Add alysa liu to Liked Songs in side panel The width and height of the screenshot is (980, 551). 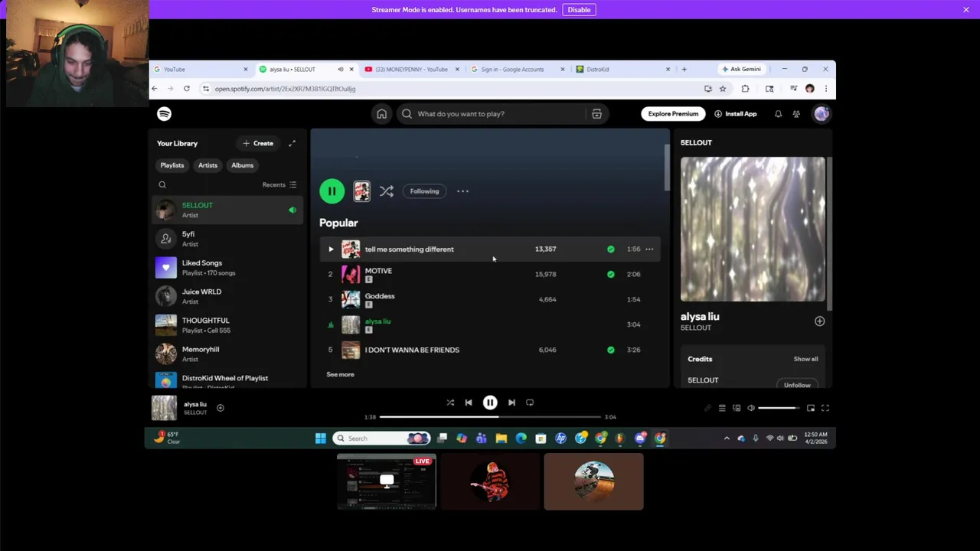tap(819, 321)
